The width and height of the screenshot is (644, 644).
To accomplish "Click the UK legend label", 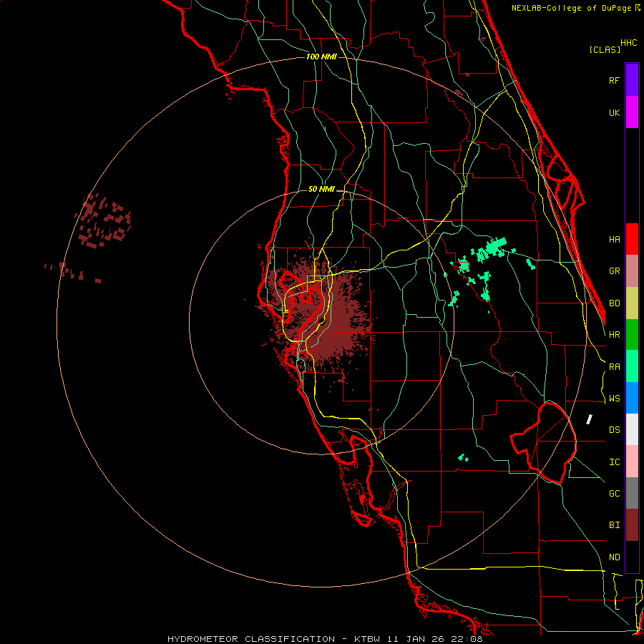I will click(x=614, y=112).
